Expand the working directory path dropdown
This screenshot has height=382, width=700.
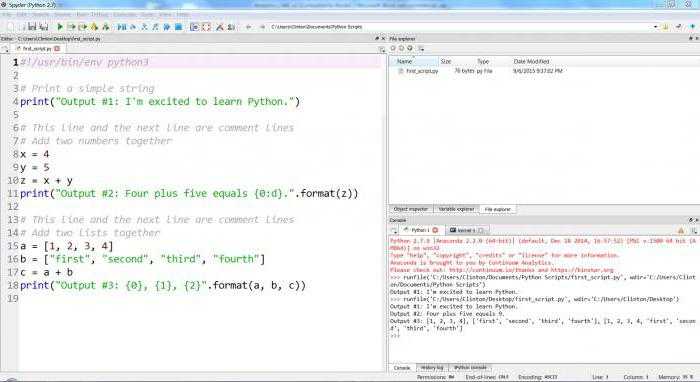[x=655, y=27]
